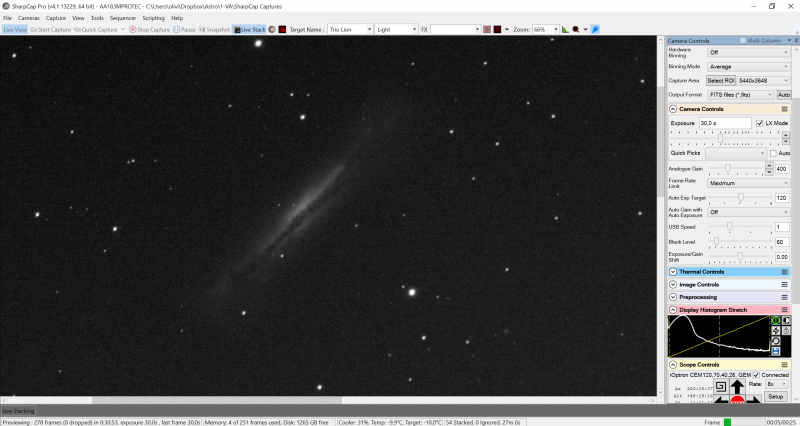Click the padlock icon in histogram panel
The height and width of the screenshot is (426, 800).
(x=786, y=331)
